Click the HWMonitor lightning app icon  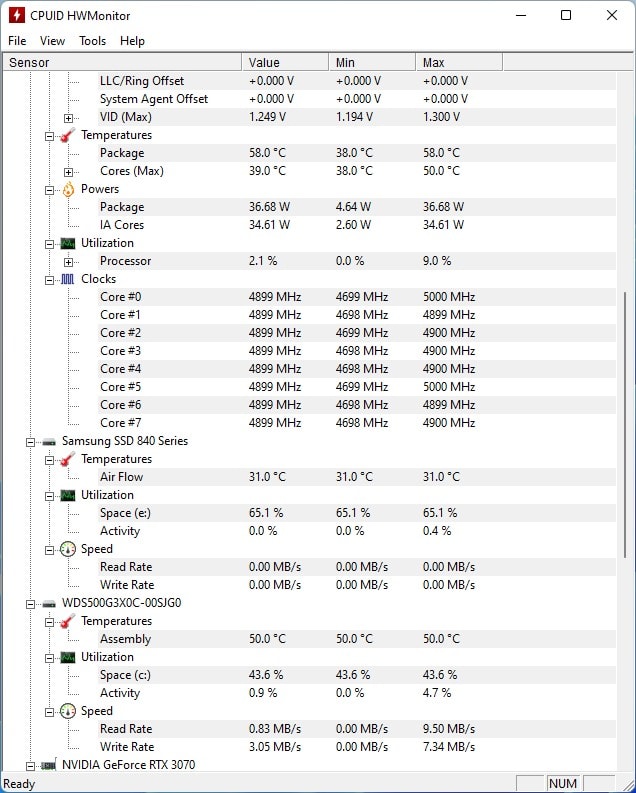click(17, 15)
